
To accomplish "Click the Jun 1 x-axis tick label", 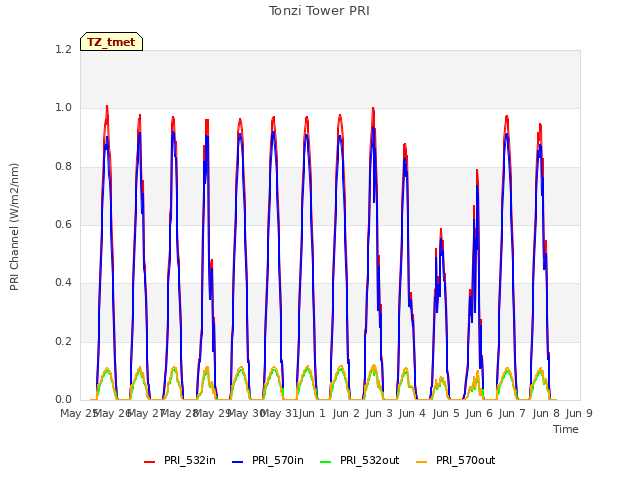I will click(312, 413).
